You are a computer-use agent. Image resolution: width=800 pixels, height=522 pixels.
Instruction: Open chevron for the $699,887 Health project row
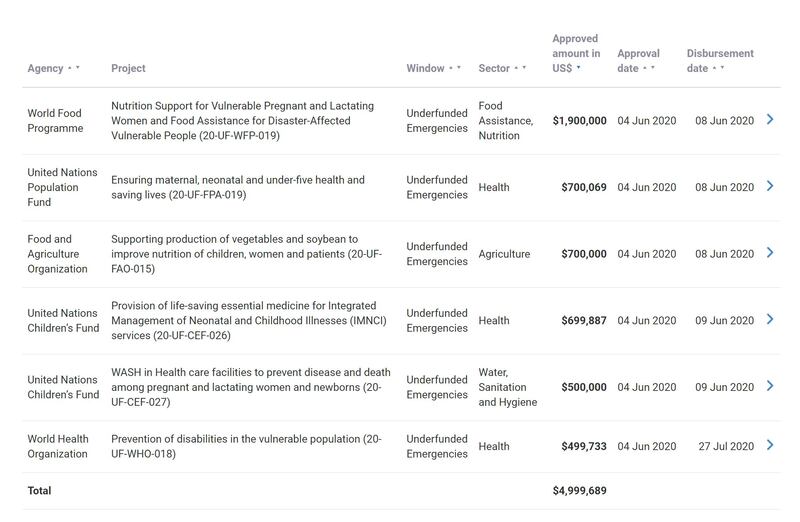coord(770,319)
